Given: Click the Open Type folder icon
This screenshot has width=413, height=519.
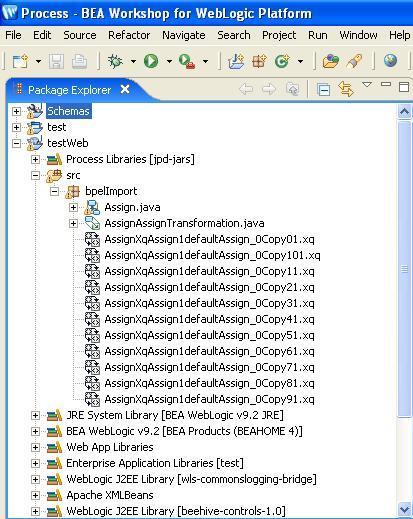Looking at the screenshot, I should tap(331, 61).
